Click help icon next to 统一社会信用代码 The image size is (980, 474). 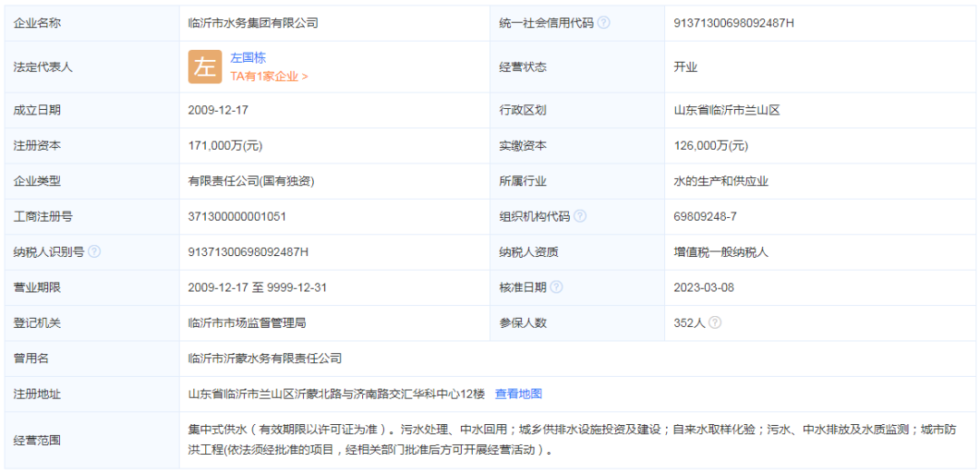click(603, 24)
